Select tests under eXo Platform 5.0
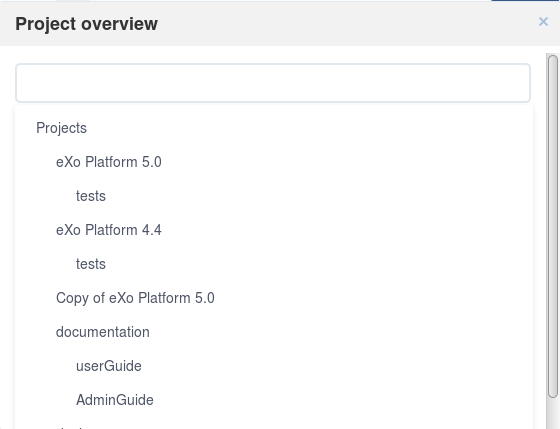Screen dimensions: 560x429 91,196
